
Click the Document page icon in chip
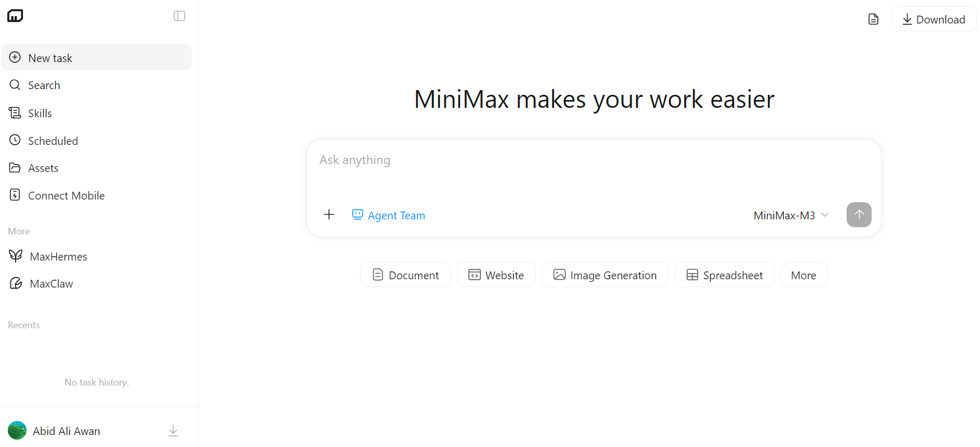click(378, 275)
